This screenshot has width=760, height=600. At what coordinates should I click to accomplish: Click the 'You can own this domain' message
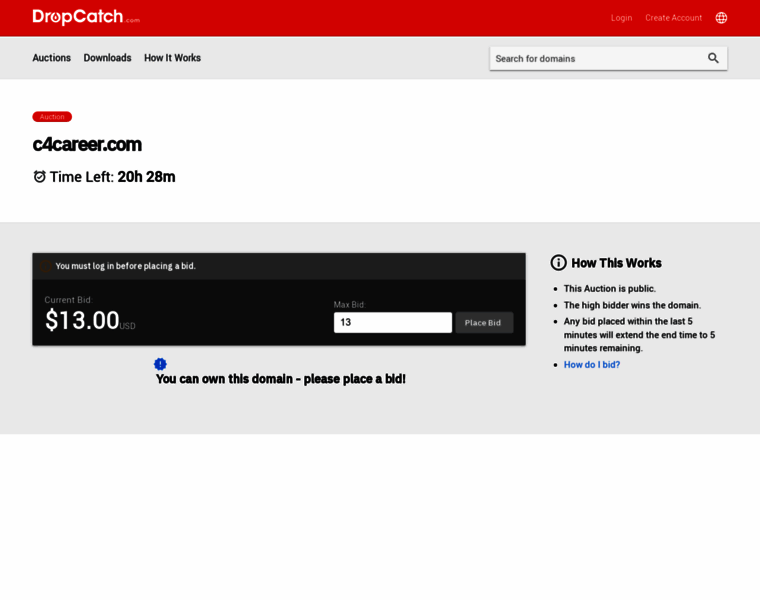[x=280, y=379]
